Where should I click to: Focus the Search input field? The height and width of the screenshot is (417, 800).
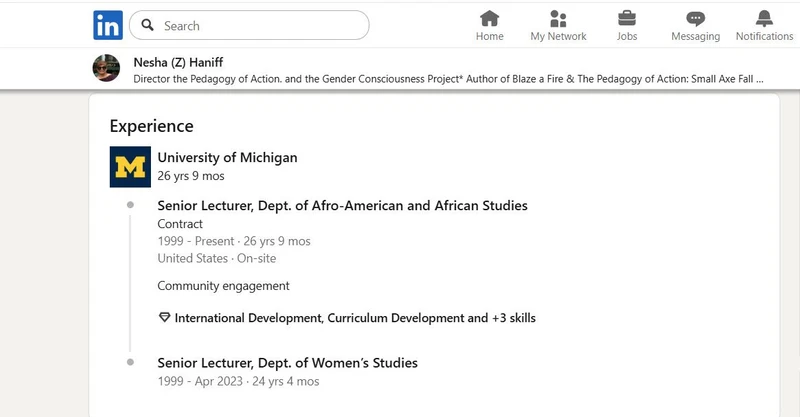(x=249, y=25)
